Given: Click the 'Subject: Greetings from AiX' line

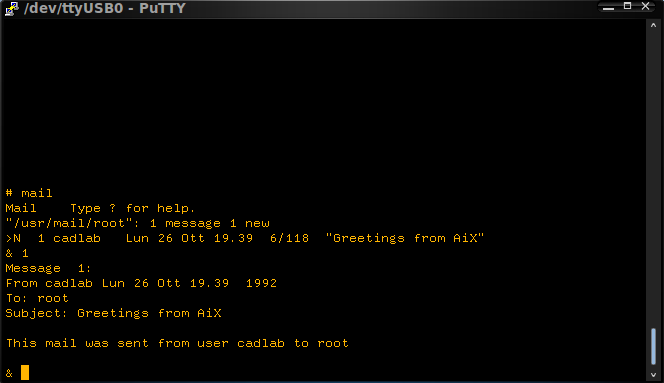Looking at the screenshot, I should click(113, 313).
